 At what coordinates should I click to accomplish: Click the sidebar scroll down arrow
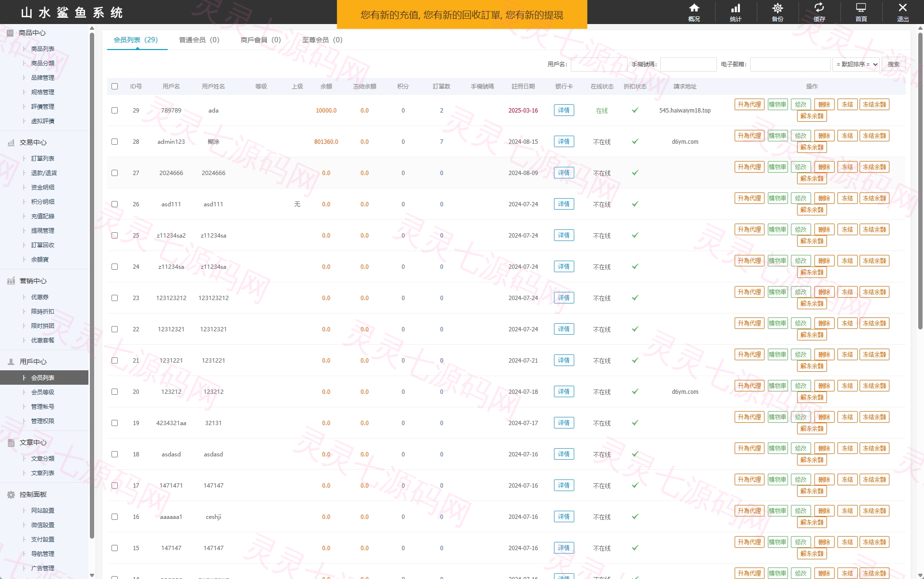(92, 575)
